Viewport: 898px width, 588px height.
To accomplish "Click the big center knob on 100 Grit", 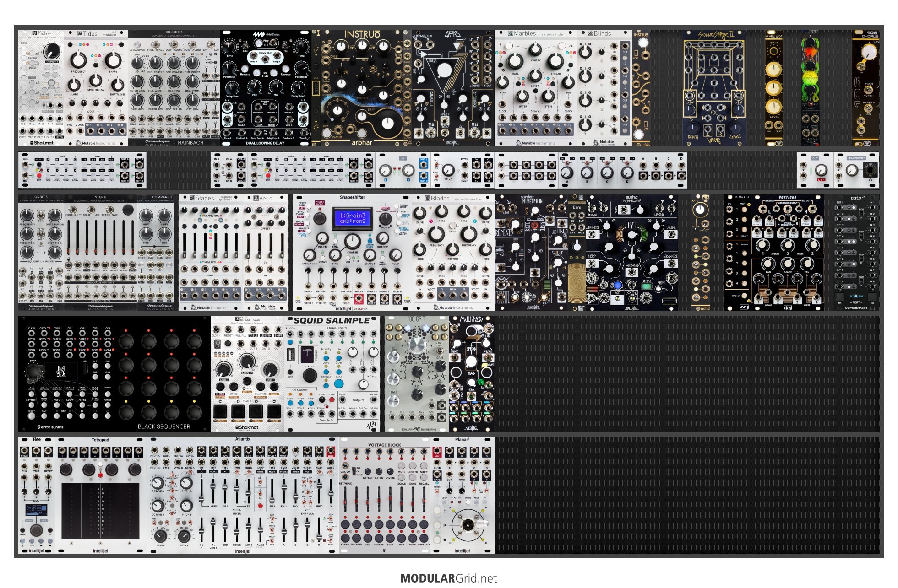I will (417, 345).
